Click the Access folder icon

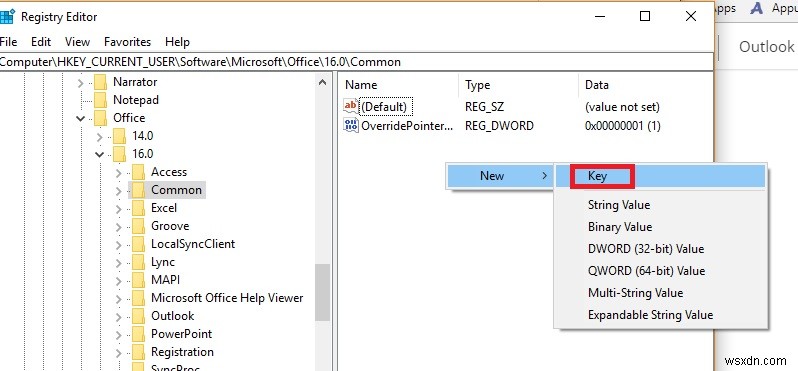point(138,172)
